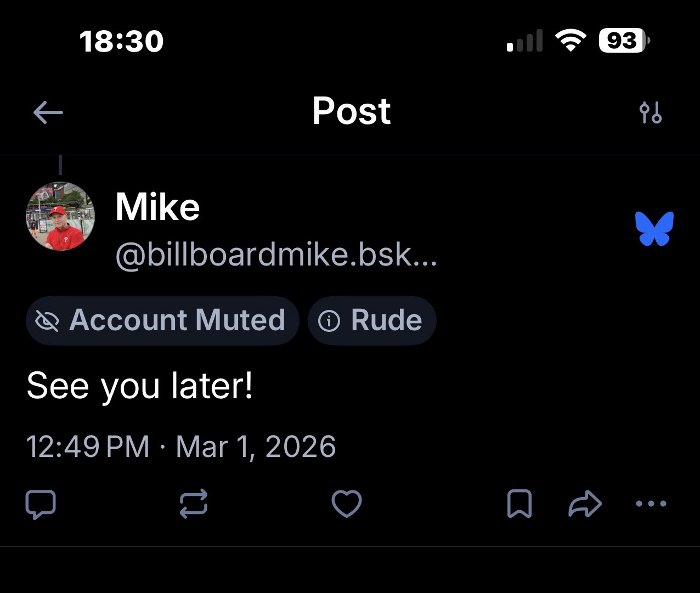Image resolution: width=700 pixels, height=593 pixels.
Task: Open Mike's profile picture
Action: (60, 216)
